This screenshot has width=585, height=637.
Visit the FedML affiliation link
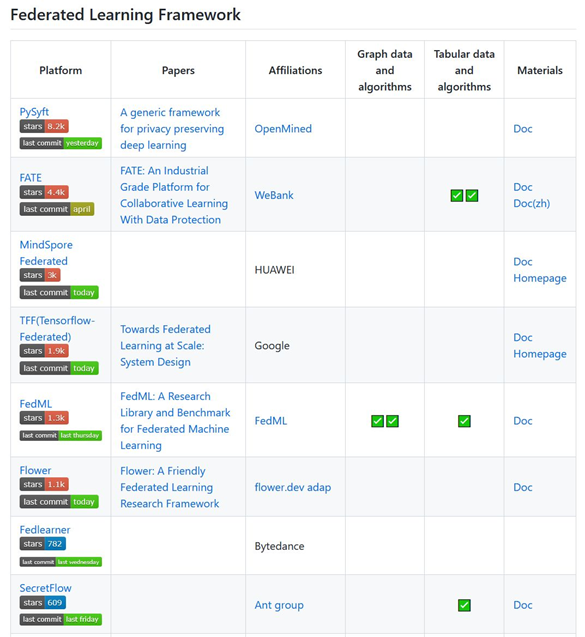coord(271,421)
